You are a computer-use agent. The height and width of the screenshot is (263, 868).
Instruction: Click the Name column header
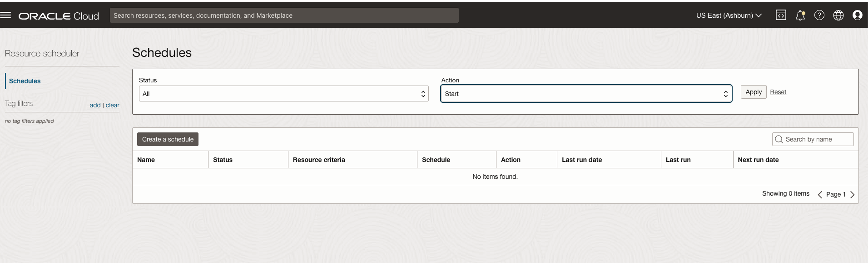click(146, 160)
